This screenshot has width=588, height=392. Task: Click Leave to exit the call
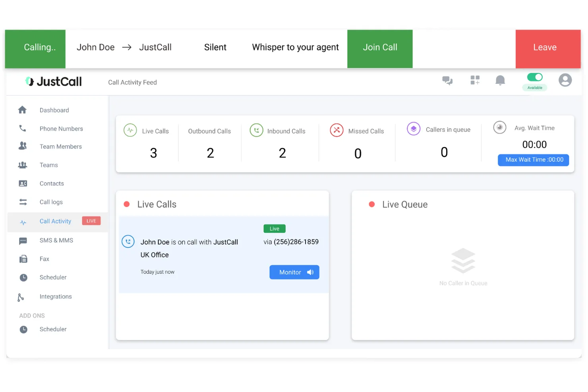click(544, 47)
